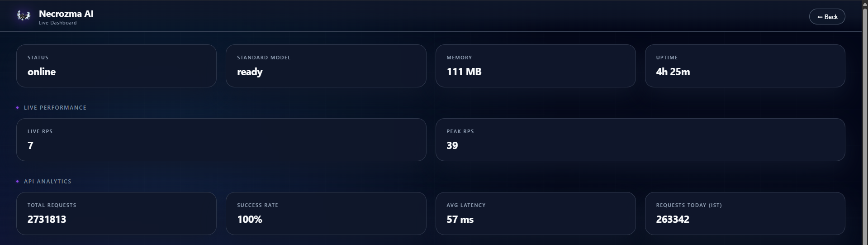Click the API Analytics section heading
The image size is (868, 245).
[47, 182]
